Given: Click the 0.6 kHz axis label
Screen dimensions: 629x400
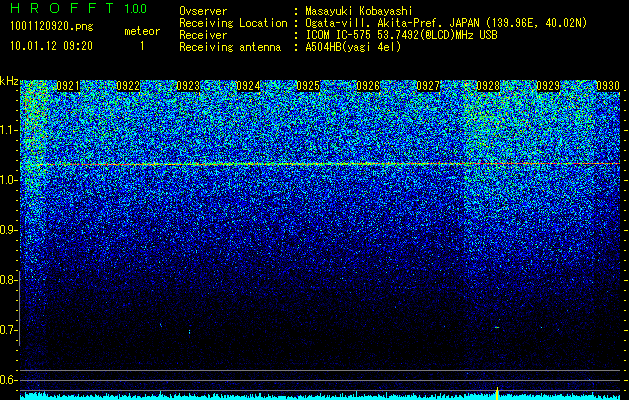Looking at the screenshot, I should (8, 380).
